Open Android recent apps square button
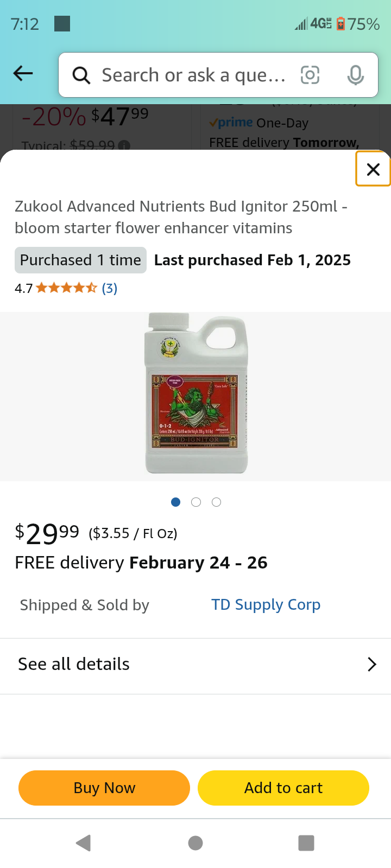The height and width of the screenshot is (868, 391). pos(306,843)
